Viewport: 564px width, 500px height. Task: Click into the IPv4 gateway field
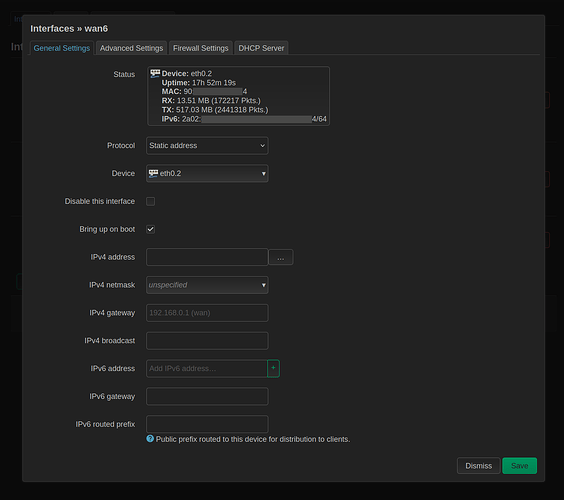click(x=207, y=313)
